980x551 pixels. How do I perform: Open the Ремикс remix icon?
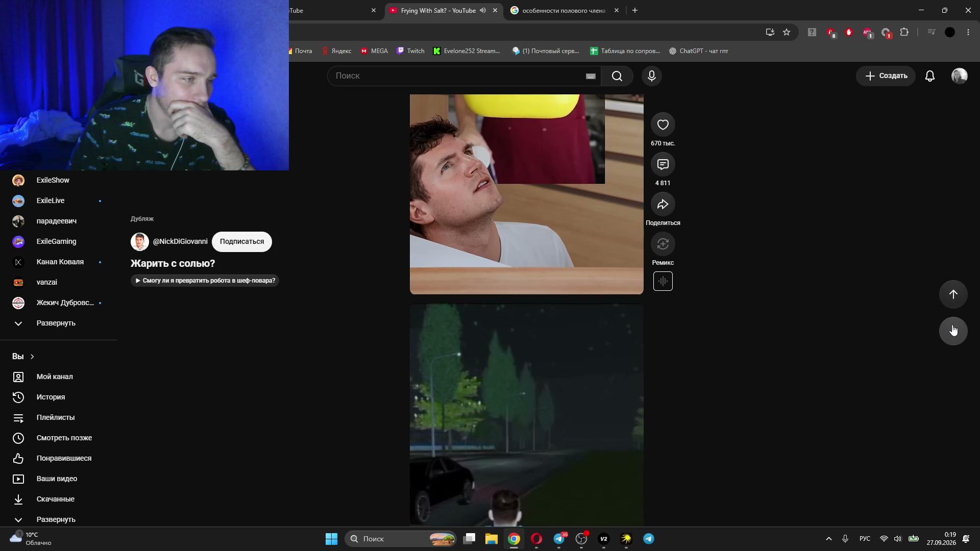pos(663,244)
